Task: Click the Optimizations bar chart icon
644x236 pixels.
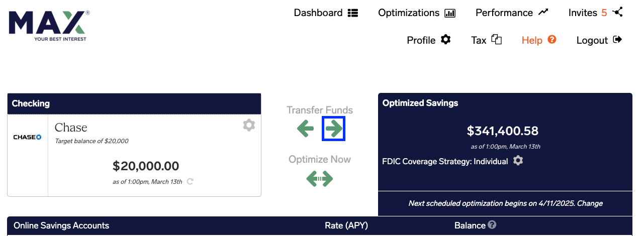Action: 450,13
